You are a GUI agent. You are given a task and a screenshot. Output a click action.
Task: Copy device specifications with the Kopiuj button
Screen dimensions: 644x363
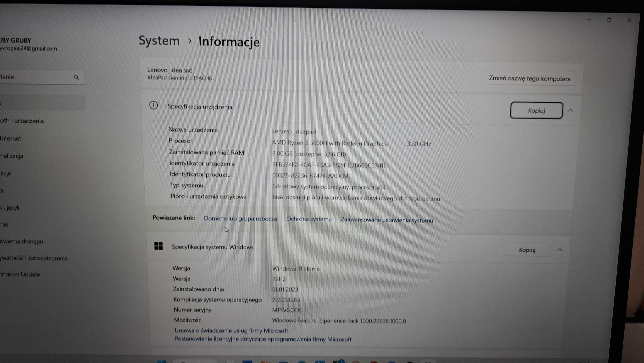point(536,110)
